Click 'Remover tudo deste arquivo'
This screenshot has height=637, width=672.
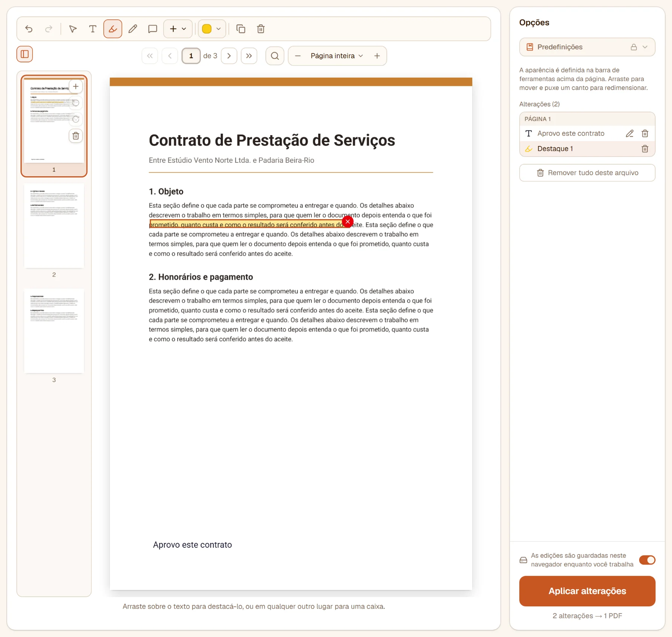[587, 173]
